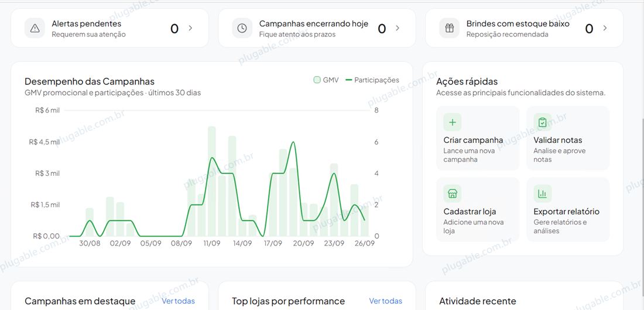Click the clipboard check icon on Validar notas
Screen dimensions: 644x310
tap(543, 122)
